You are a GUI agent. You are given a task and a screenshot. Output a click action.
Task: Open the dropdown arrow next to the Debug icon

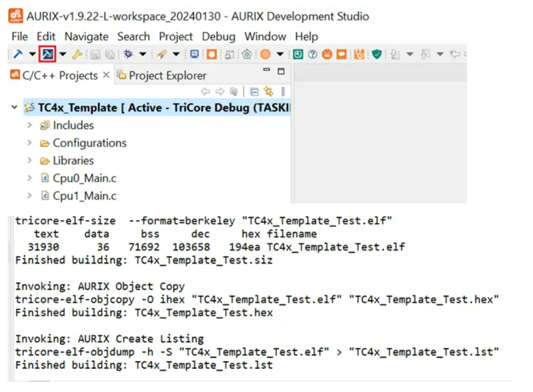(x=143, y=54)
